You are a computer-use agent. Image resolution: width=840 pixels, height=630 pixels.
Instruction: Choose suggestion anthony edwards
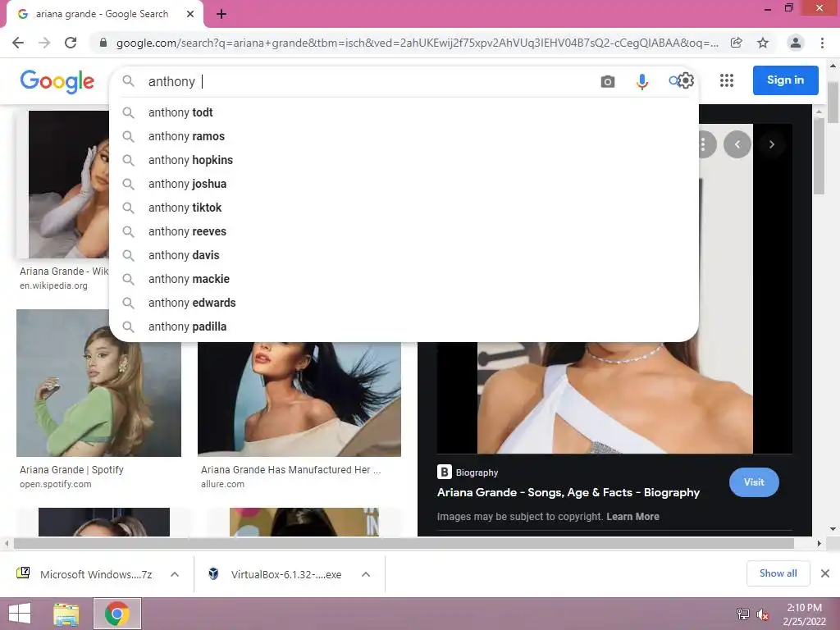404,303
